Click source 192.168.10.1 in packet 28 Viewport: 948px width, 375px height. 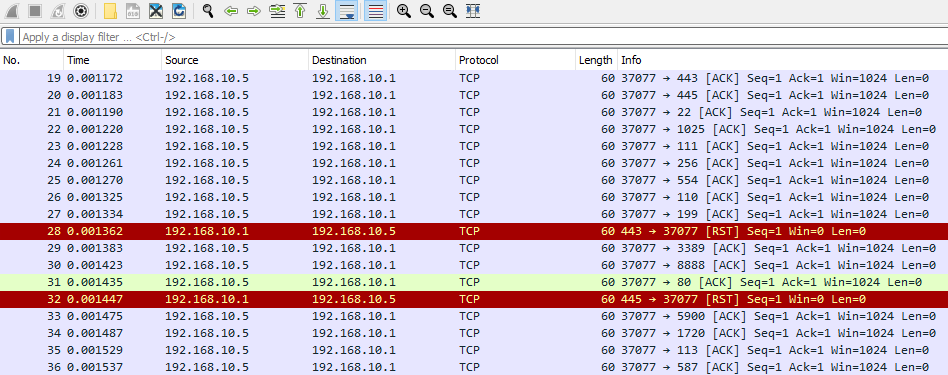[x=207, y=231]
